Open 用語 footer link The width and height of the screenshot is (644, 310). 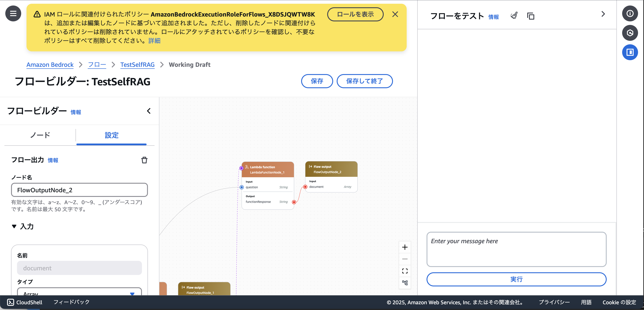tap(586, 302)
